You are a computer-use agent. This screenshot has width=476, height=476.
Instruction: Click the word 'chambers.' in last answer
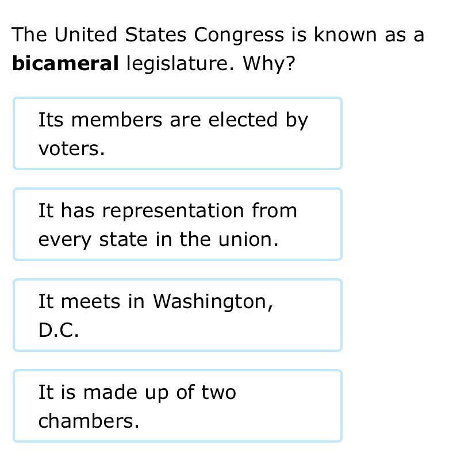pyautogui.click(x=89, y=421)
